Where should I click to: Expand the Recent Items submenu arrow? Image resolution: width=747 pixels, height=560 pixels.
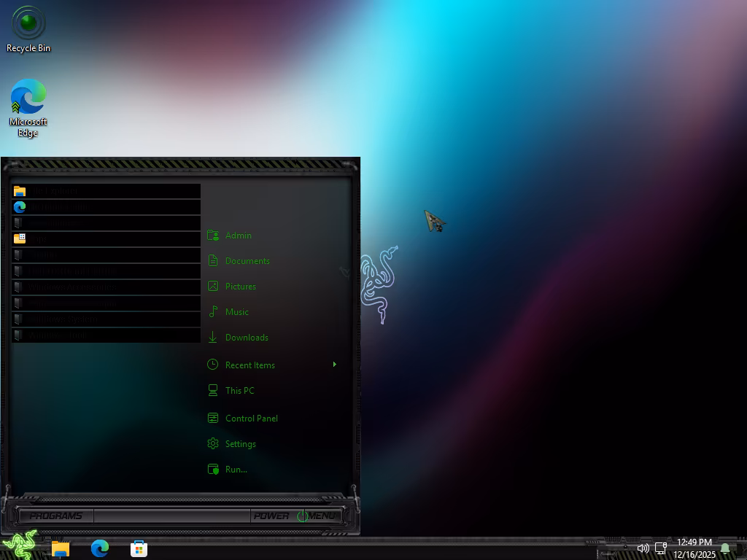click(x=334, y=365)
